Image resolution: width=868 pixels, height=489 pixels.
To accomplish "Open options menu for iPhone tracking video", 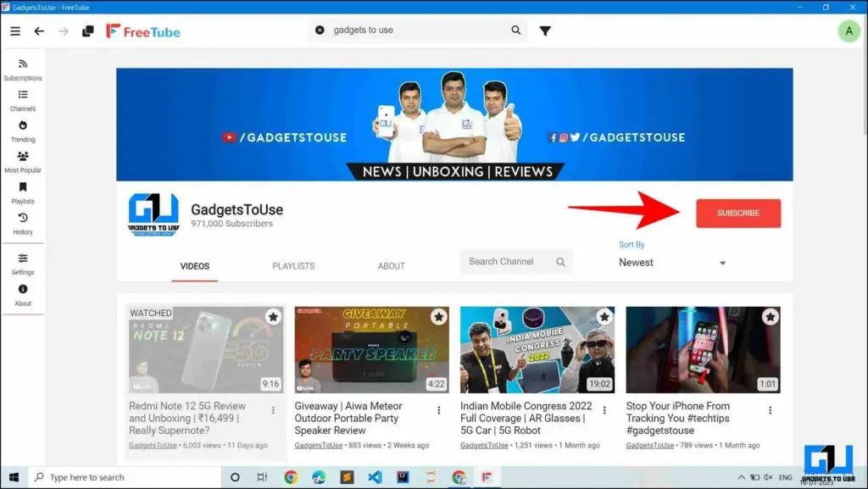I will [x=770, y=410].
